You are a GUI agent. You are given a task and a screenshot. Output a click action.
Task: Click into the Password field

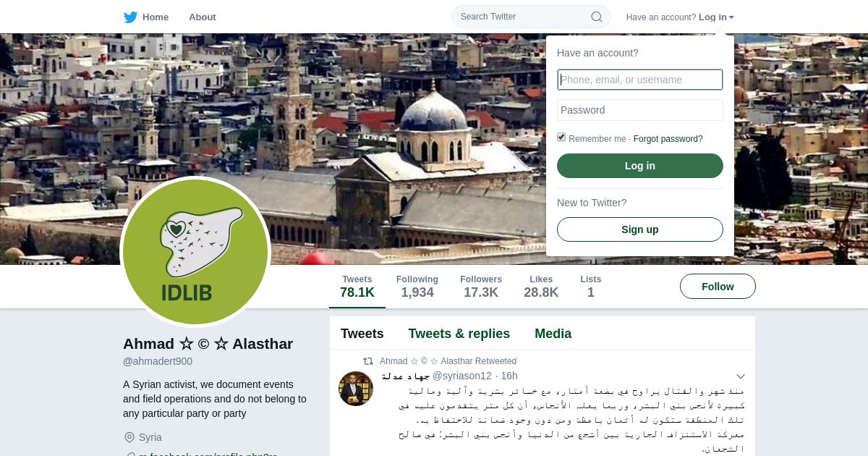pyautogui.click(x=640, y=110)
